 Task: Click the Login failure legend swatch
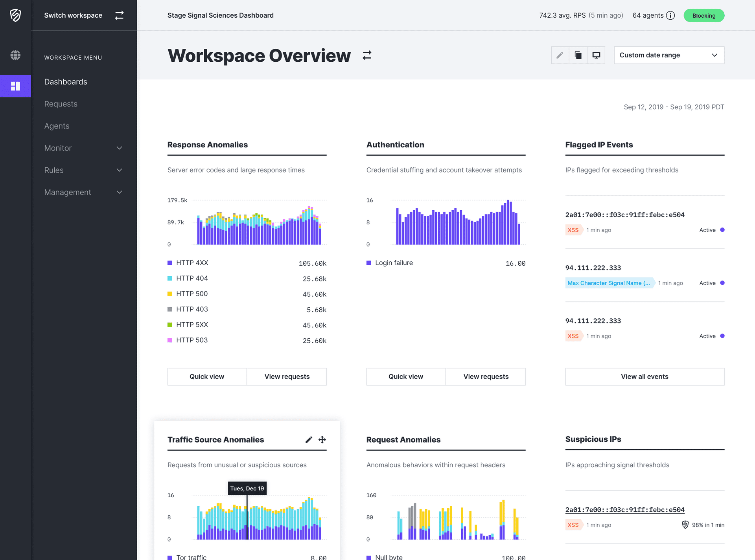coord(369,263)
